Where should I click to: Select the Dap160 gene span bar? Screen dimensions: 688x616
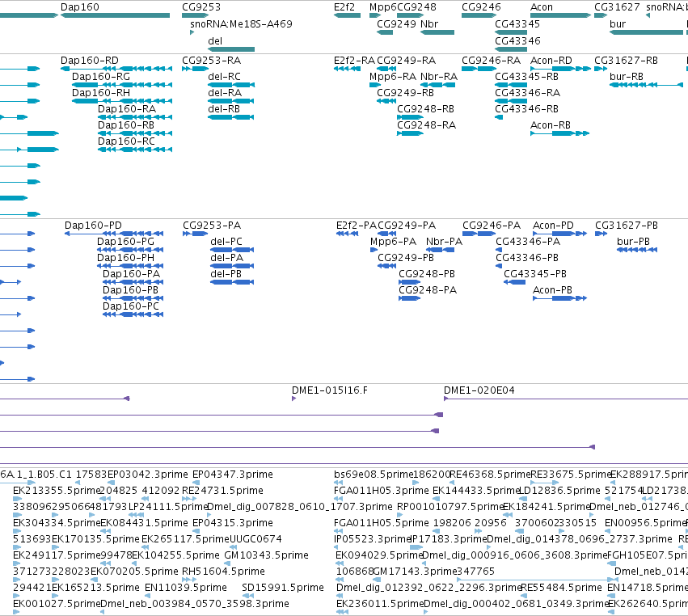pos(115,15)
